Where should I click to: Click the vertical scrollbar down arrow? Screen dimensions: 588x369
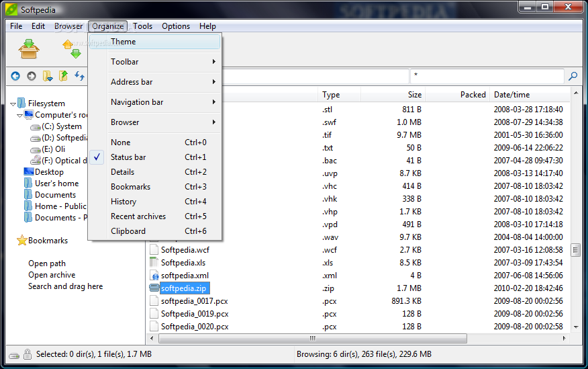coord(576,327)
